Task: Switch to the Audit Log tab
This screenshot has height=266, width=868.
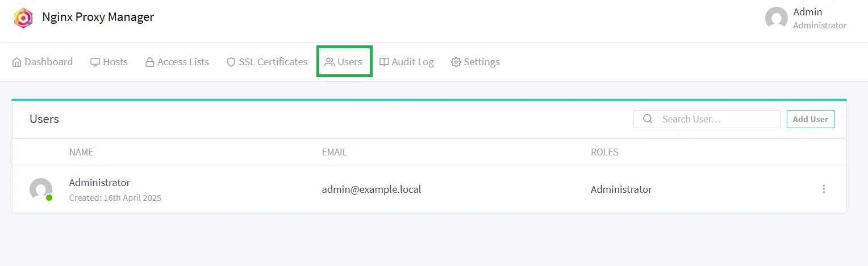Action: point(407,62)
